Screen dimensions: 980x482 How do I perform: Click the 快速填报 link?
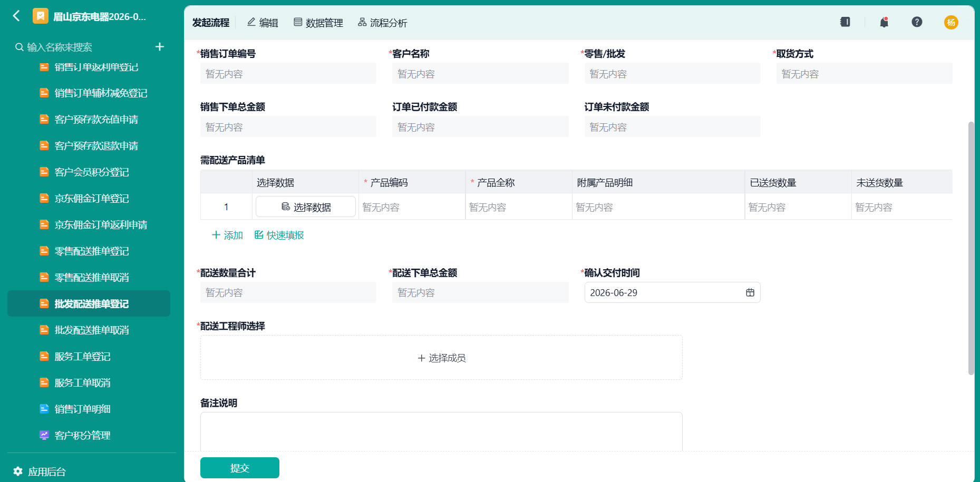(x=279, y=235)
